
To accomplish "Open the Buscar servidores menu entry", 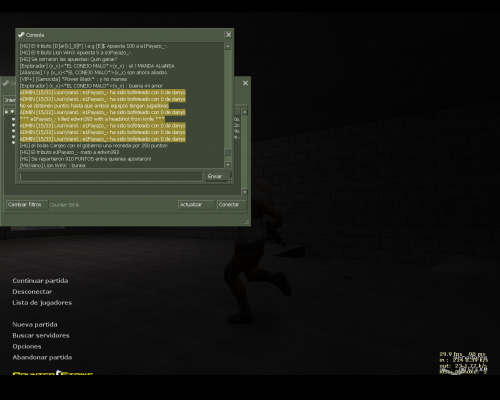I will tap(41, 335).
